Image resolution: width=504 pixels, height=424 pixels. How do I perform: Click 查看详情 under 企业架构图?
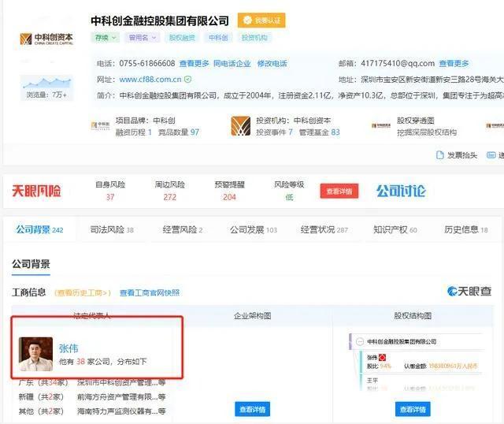coord(252,409)
